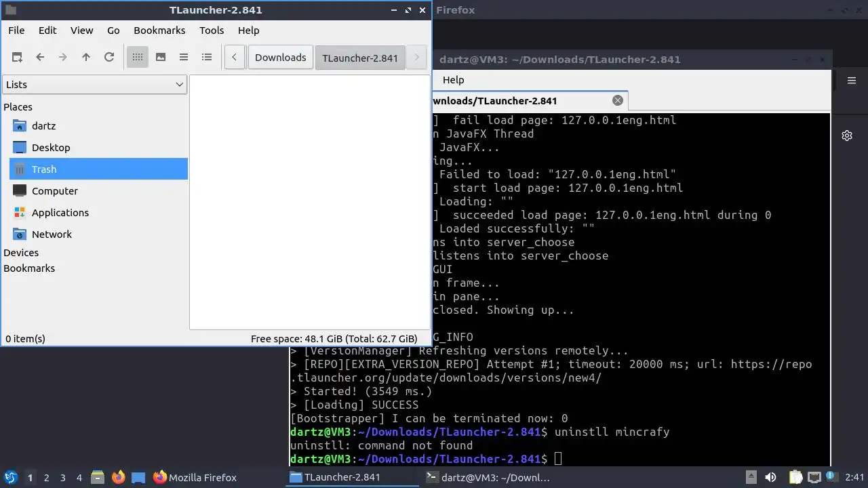Click the path bar left scroll chevron
868x488 pixels.
click(235, 58)
